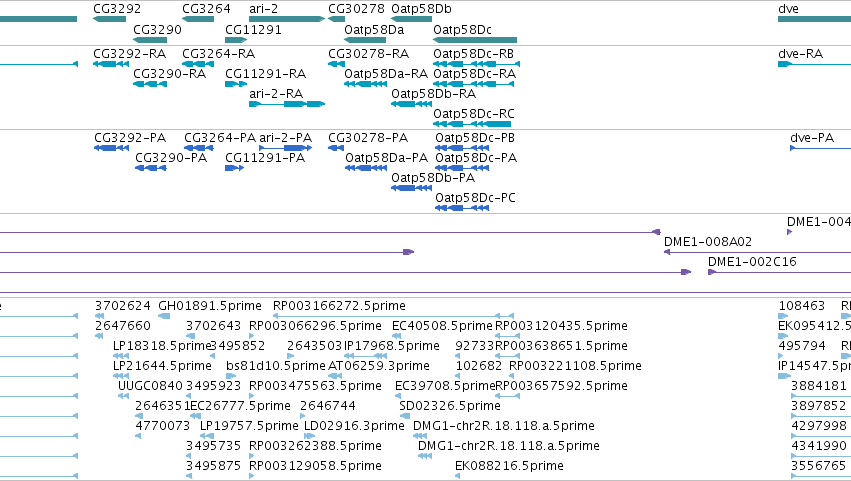Choose EST bs81d10.5prime
Screen dimensions: 851x481
pos(276,366)
